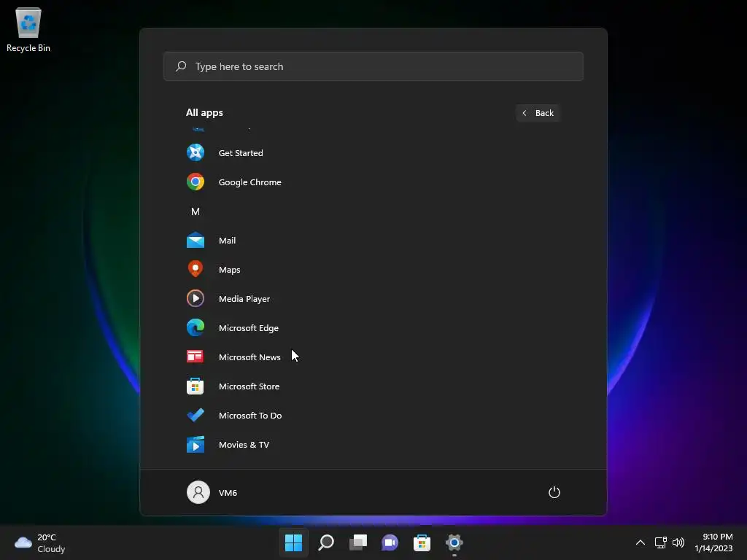Show hidden tray icons chevron
The width and height of the screenshot is (747, 560).
[640, 542]
